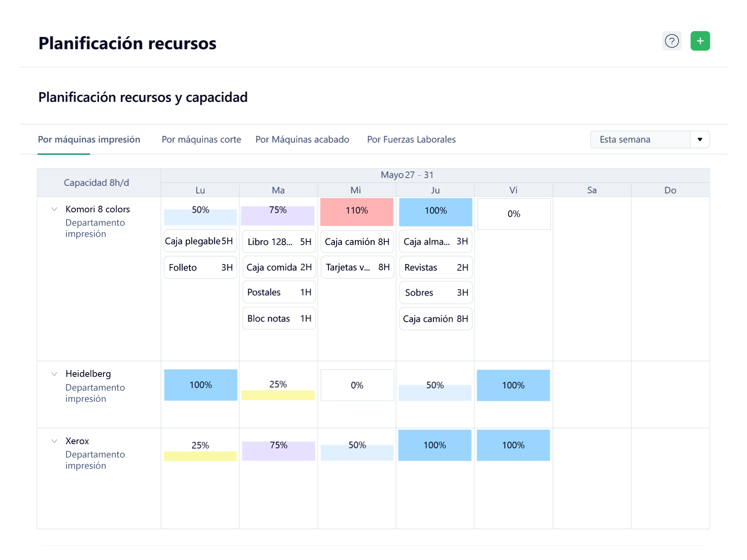Viewport: 747px width, 560px height.
Task: Click Heidelberg Tuesday 25% yellow bar
Action: tap(278, 395)
